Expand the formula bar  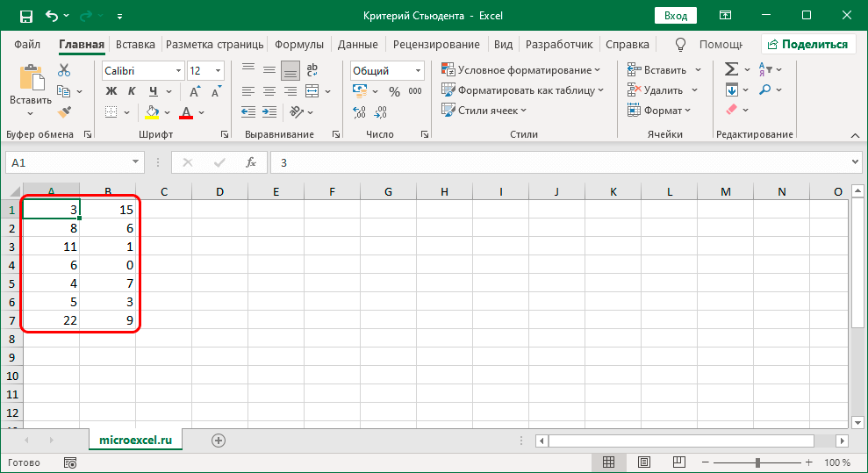point(855,162)
